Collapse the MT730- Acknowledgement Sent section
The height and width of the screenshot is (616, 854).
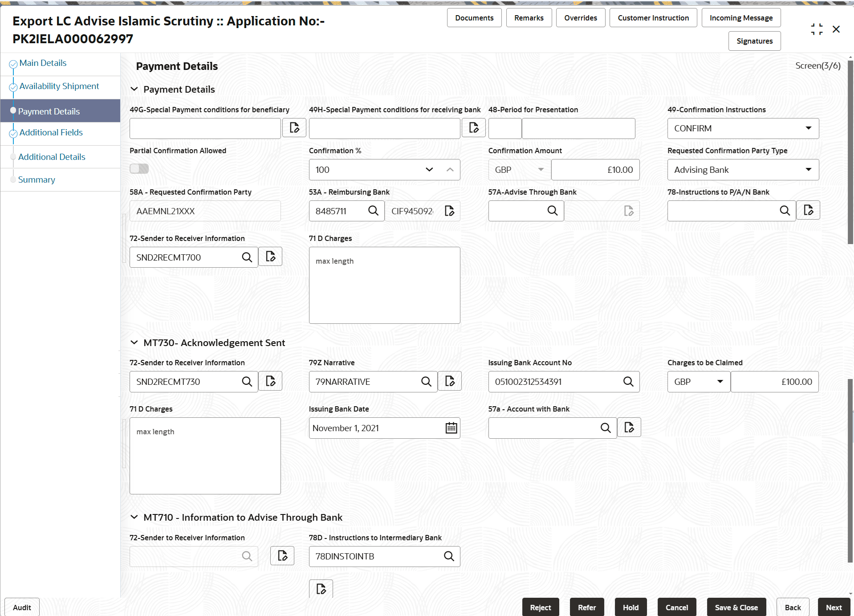tap(134, 343)
